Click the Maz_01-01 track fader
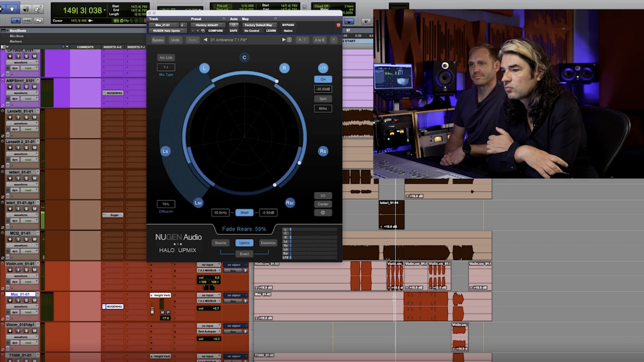644x362 pixels. [152, 310]
